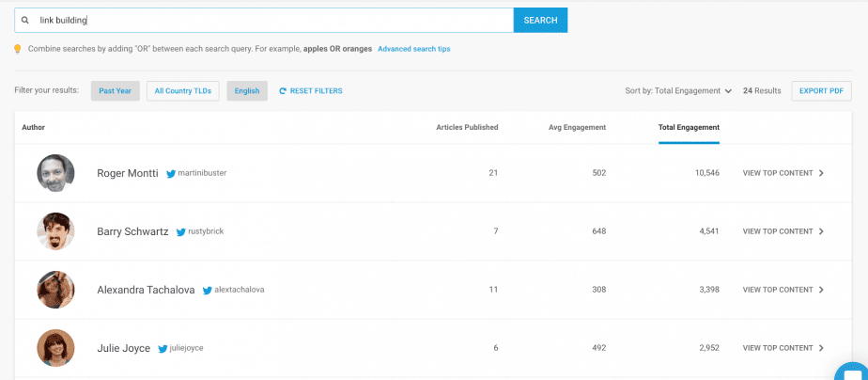Expand the Sort by Total Engagement dropdown
This screenshot has width=868, height=380.
pyautogui.click(x=678, y=91)
